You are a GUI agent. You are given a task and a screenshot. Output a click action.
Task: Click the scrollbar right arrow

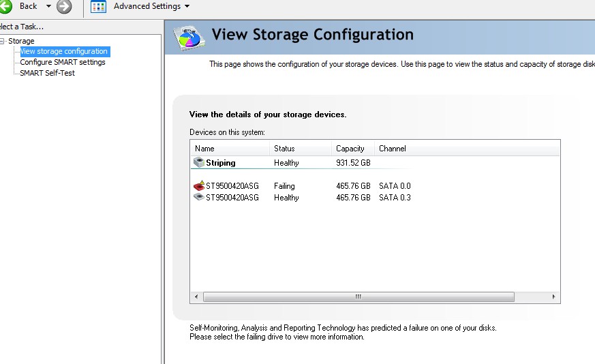(553, 297)
